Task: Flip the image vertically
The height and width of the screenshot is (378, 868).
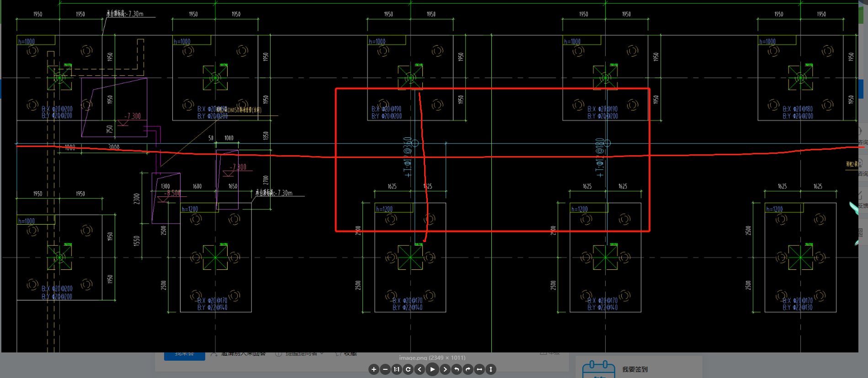Action: (x=491, y=369)
